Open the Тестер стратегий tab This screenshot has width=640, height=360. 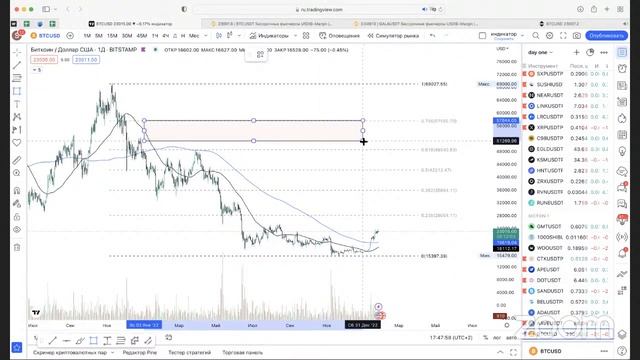click(190, 352)
